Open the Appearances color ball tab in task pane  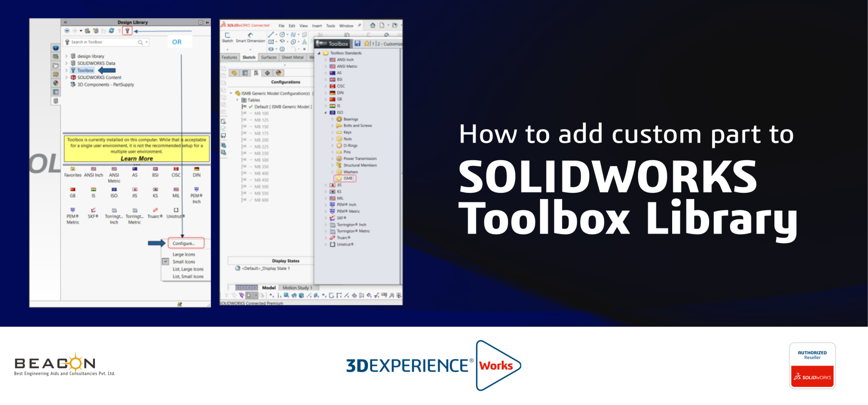tap(56, 83)
